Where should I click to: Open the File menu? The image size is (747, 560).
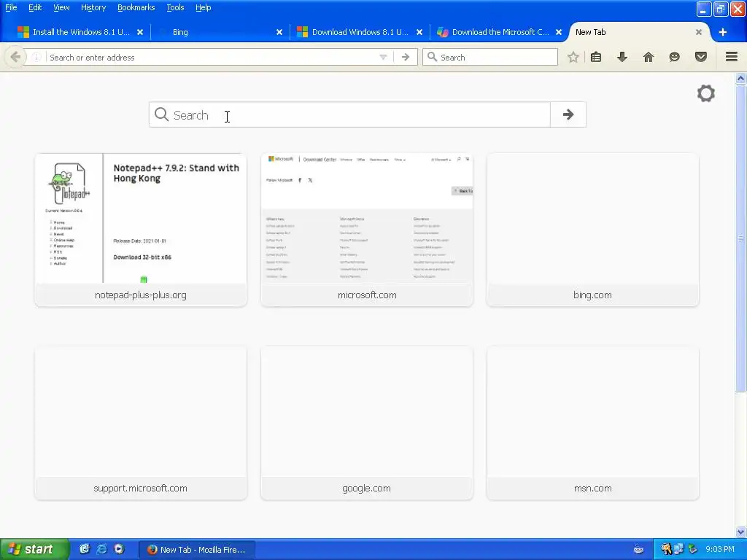click(x=11, y=7)
